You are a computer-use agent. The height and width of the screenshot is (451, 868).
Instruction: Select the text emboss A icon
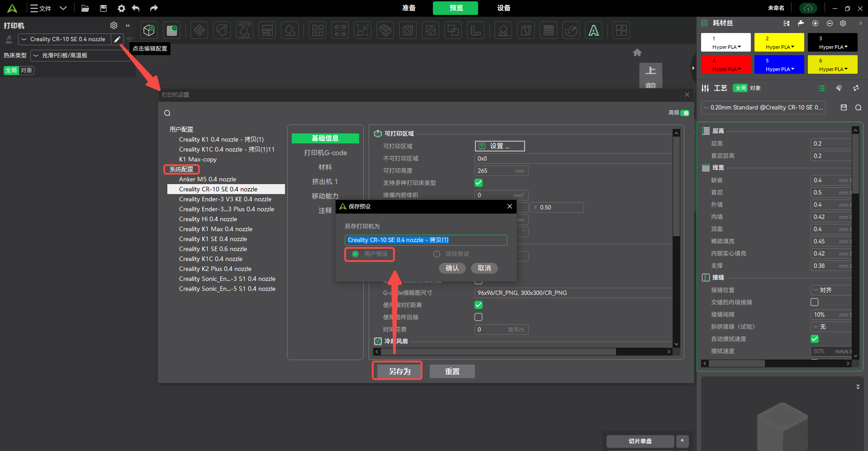tap(594, 30)
